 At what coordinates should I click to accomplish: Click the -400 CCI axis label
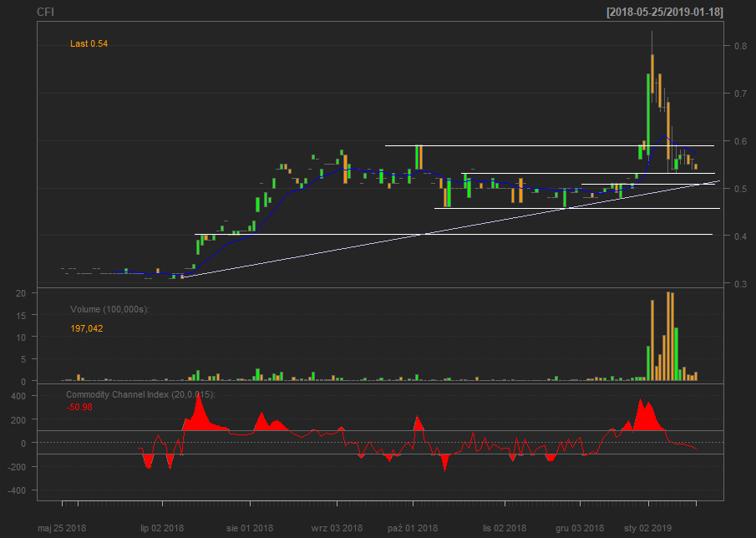click(x=17, y=490)
